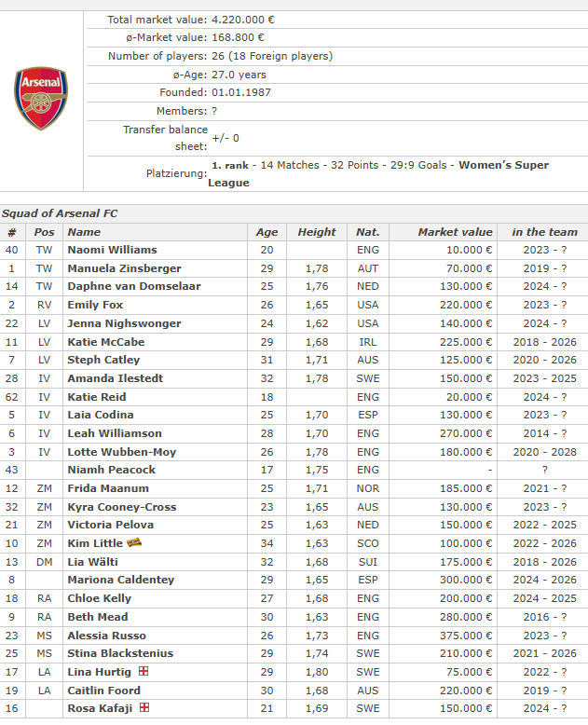Screen dimensions: 588x725
Task: Click injury cross icon next to Rosa Kafaji
Action: point(144,708)
